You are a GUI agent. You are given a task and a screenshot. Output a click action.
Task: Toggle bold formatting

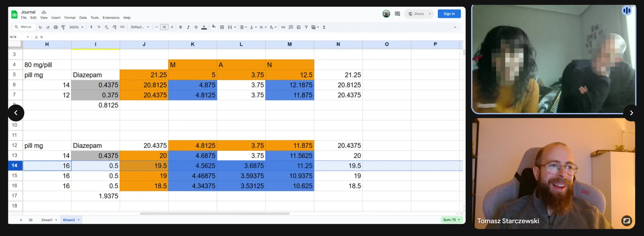pos(180,27)
